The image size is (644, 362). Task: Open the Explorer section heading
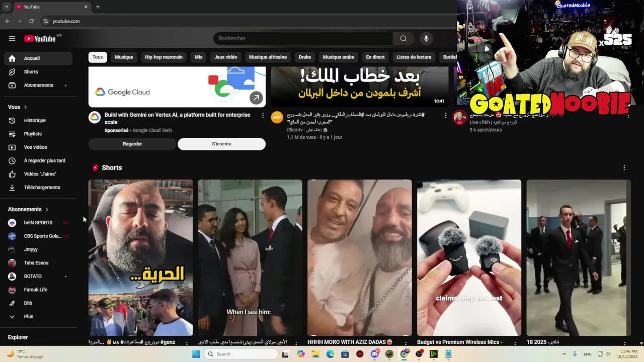pos(18,337)
